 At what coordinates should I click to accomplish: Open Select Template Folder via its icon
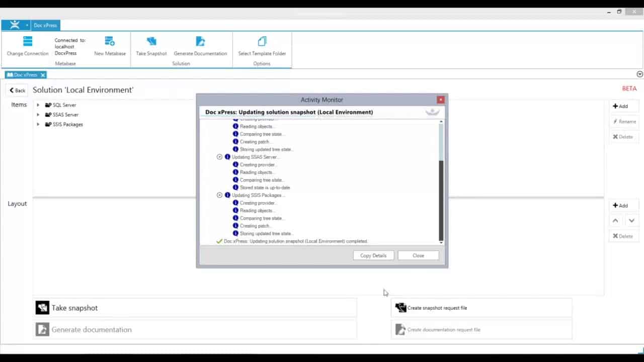(x=262, y=41)
